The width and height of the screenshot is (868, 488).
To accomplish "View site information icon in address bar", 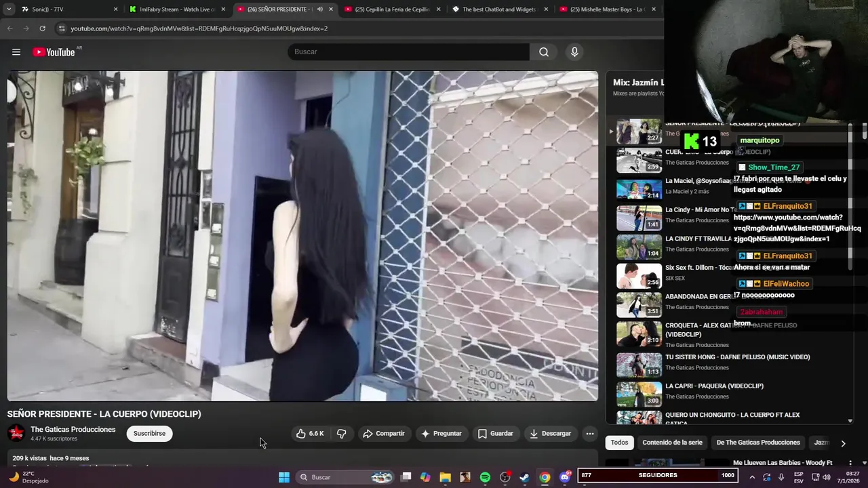I will pos(62,28).
